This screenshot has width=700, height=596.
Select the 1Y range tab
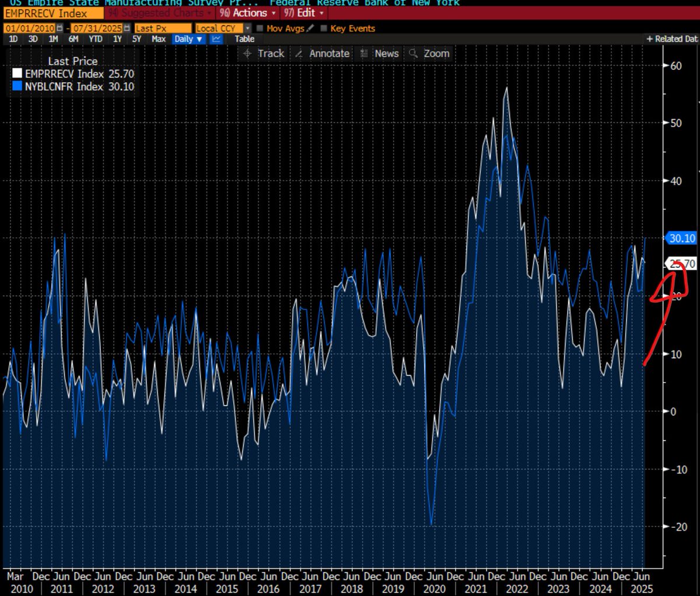pyautogui.click(x=117, y=39)
